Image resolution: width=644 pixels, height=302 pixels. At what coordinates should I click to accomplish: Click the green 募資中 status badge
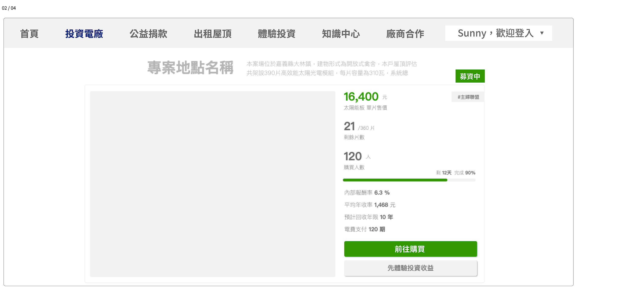coord(470,76)
